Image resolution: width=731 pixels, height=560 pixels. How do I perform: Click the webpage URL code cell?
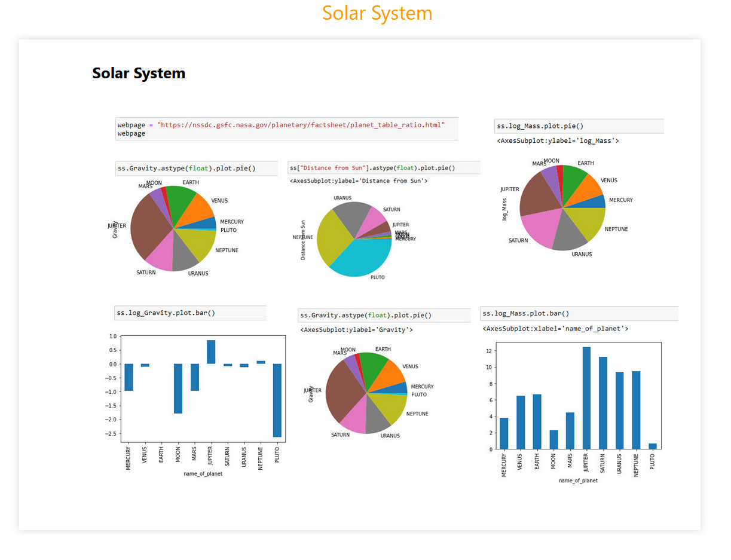click(287, 129)
